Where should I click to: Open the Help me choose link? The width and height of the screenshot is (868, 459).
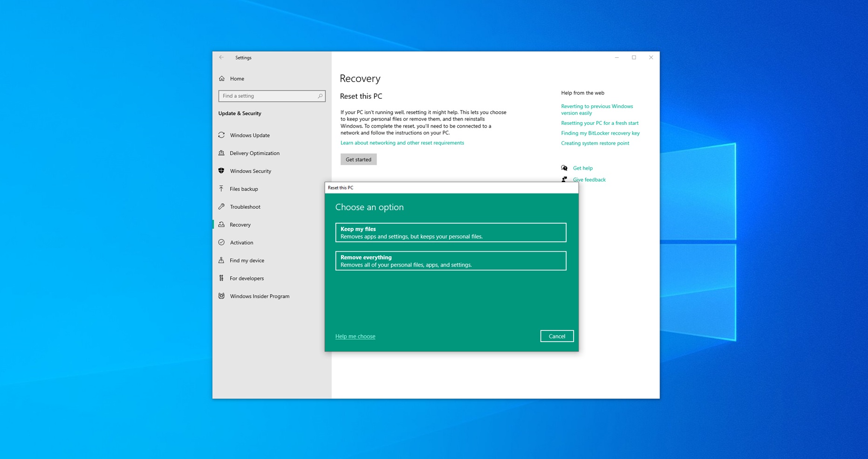[x=355, y=336]
